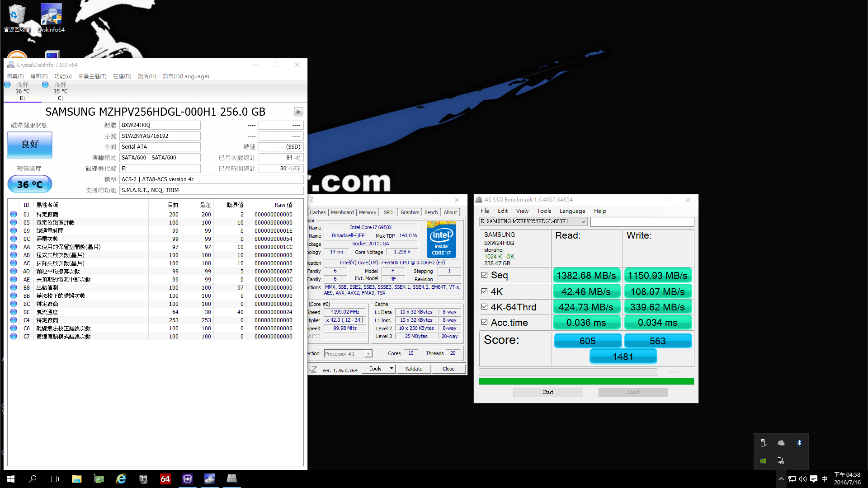This screenshot has width=868, height=488.
Task: Click the Intel Core i7 logo in CPU-Z
Action: point(441,239)
